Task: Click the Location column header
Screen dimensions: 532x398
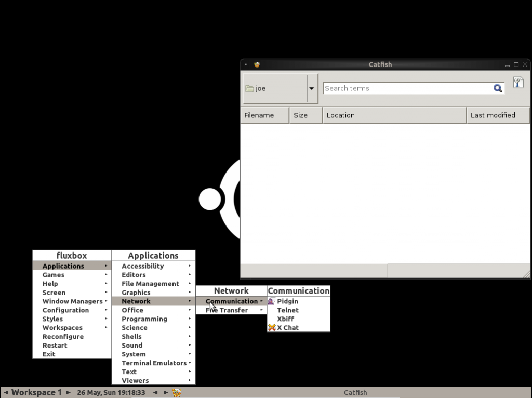Action: 394,115
